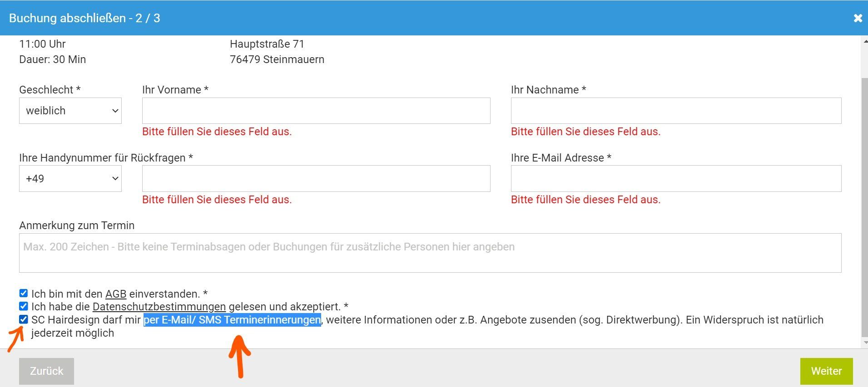Click the '76479 Steinmauern' address line
Screen dimensions: 868x387
(x=277, y=59)
